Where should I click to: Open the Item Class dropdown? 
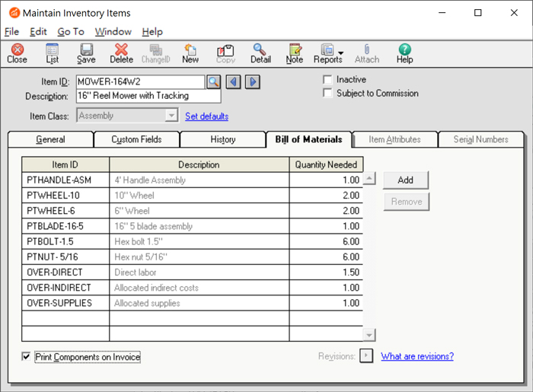pyautogui.click(x=171, y=116)
